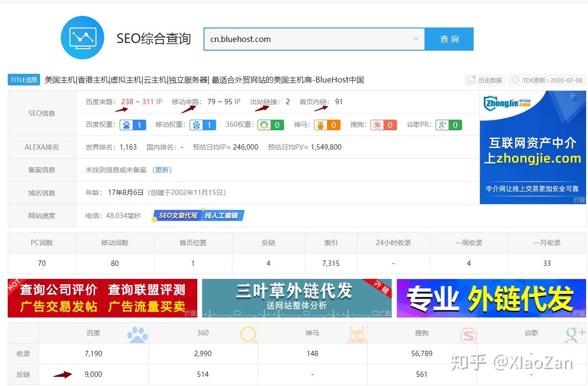Click the TDK更新 circular refresh icon
The height and width of the screenshot is (386, 588).
tap(515, 80)
